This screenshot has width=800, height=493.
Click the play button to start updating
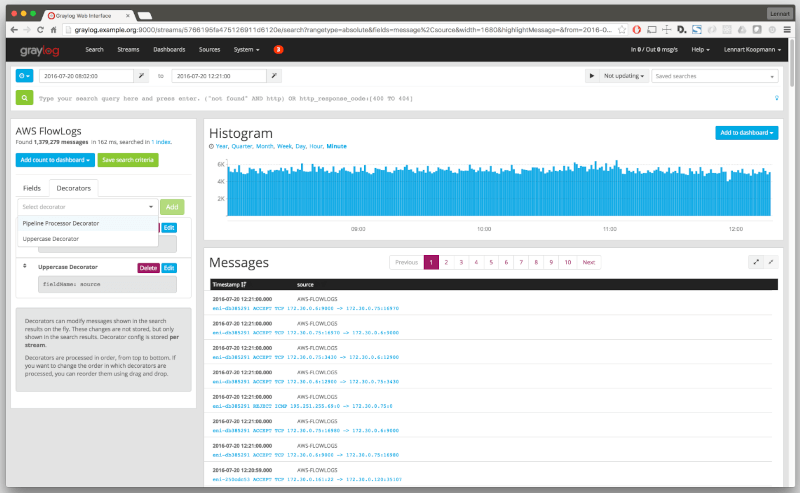591,76
